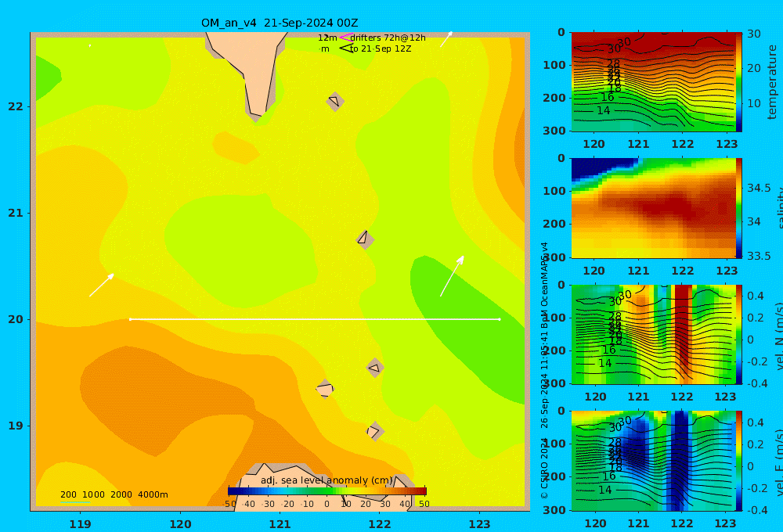The height and width of the screenshot is (532, 783).
Task: Click the '200 1000 2000 4000m' depth legend
Action: (x=114, y=494)
